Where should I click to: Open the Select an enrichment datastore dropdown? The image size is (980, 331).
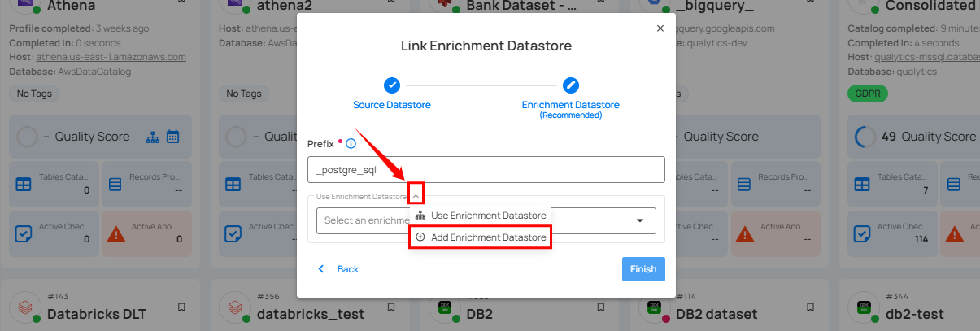(639, 220)
